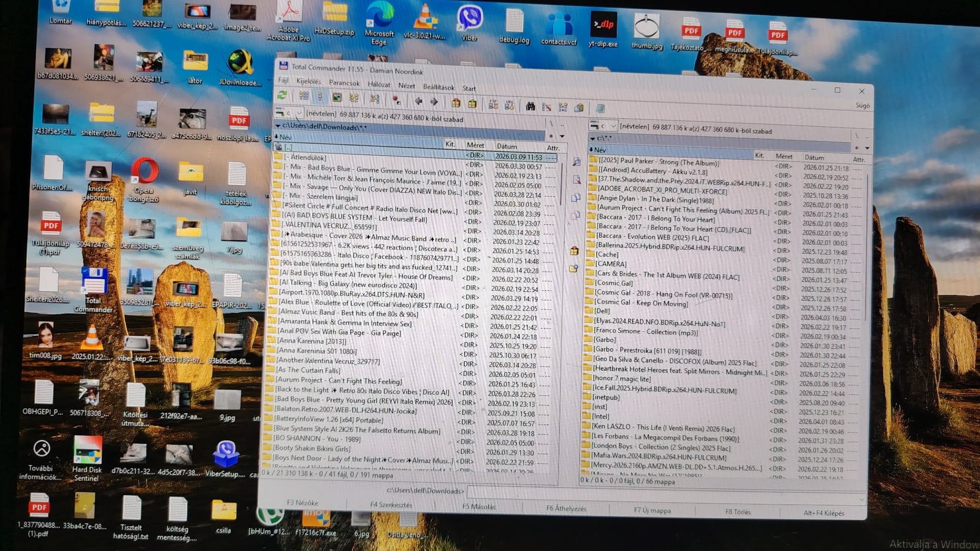
Task: Open the Parancsok menu
Action: pos(344,83)
